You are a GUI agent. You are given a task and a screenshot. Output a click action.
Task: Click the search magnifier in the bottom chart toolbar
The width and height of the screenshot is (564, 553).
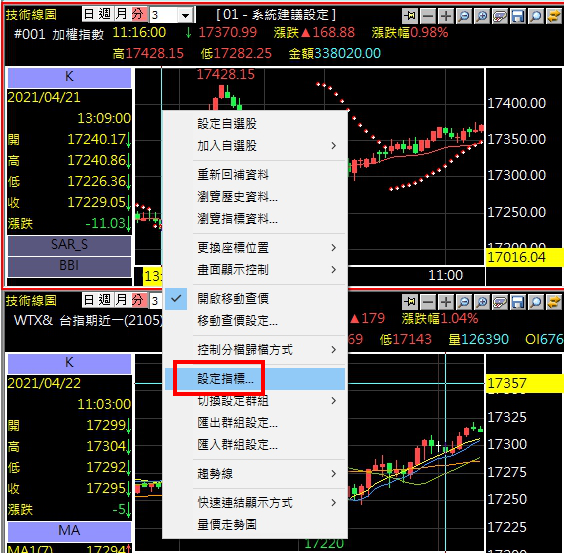[x=536, y=302]
